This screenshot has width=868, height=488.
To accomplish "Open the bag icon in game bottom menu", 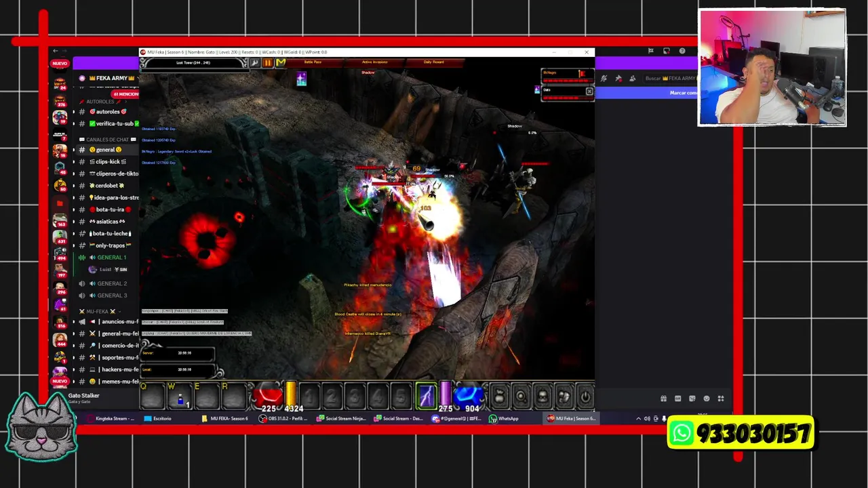I will point(499,396).
